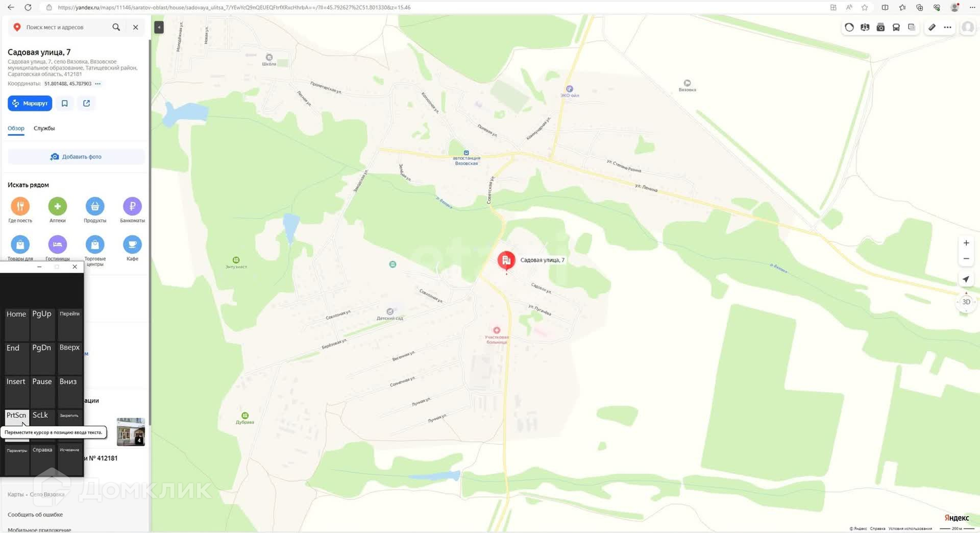Collapse the sidebar panel with arrow
This screenshot has height=533, width=980.
coord(159,28)
